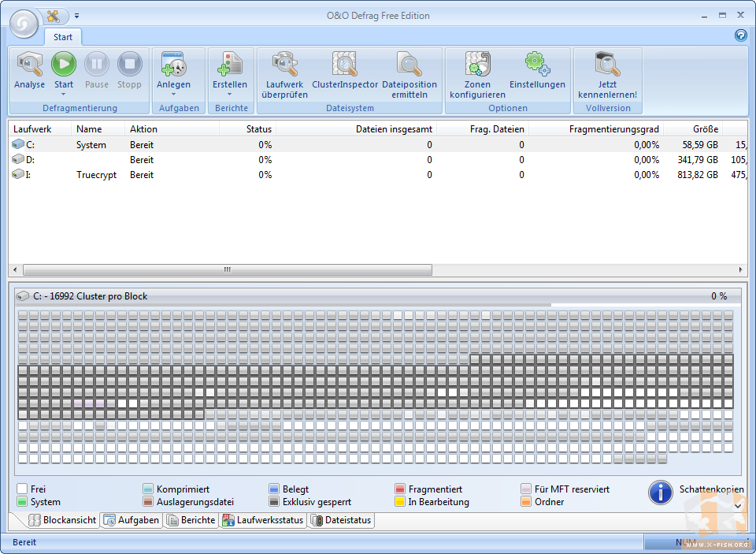Viewport: 756px width, 554px height.
Task: Open the Anlegen task icon
Action: (173, 64)
